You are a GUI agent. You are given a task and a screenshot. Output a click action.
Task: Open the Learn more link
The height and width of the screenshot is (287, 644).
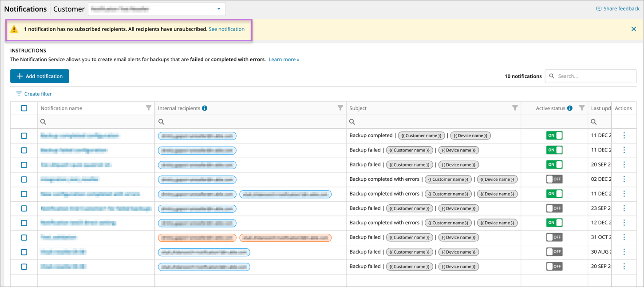[x=284, y=60]
